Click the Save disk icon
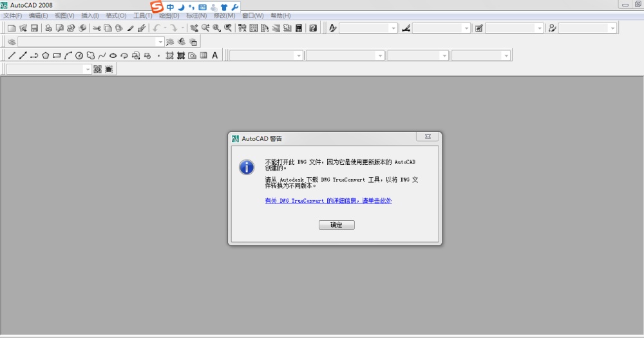This screenshot has width=644, height=338. (34, 28)
